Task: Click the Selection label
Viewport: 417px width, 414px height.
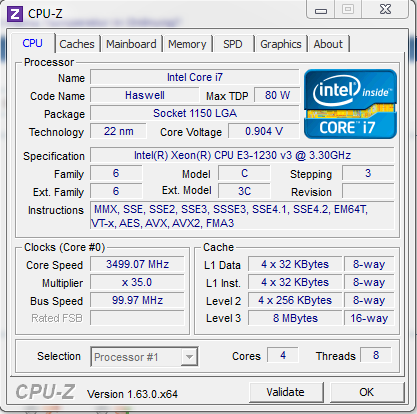Action: pyautogui.click(x=59, y=356)
